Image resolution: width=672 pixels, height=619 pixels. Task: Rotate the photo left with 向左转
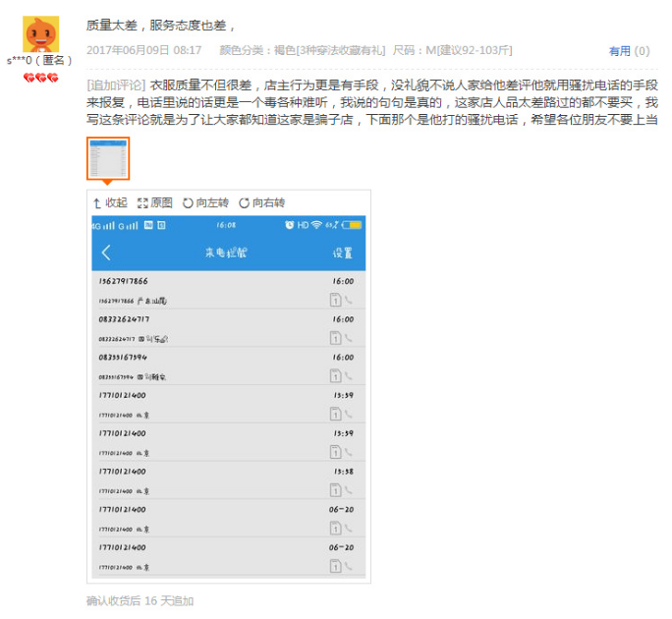205,202
